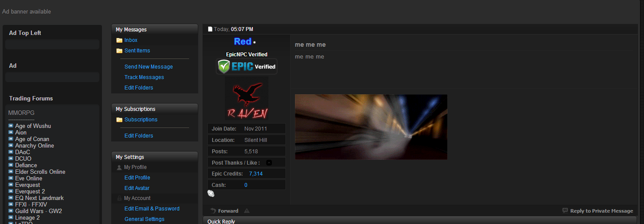Click the Reply to Private Message icon

pos(565,210)
